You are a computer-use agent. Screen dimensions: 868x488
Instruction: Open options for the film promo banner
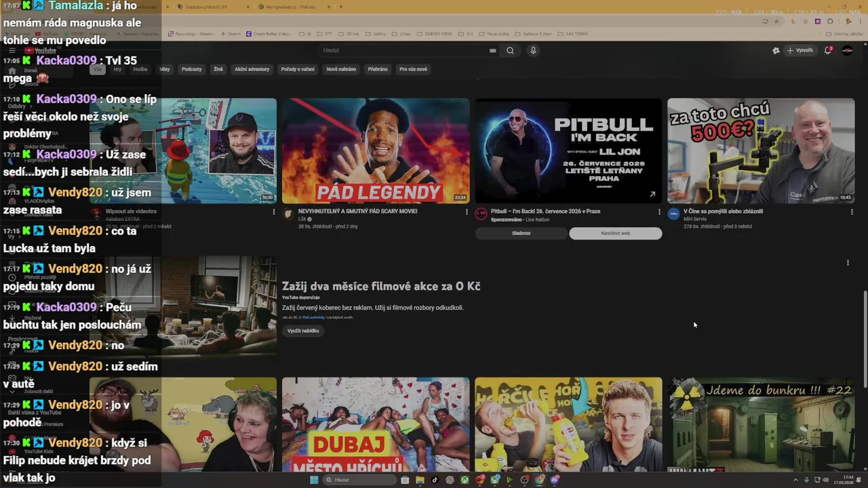click(x=848, y=263)
